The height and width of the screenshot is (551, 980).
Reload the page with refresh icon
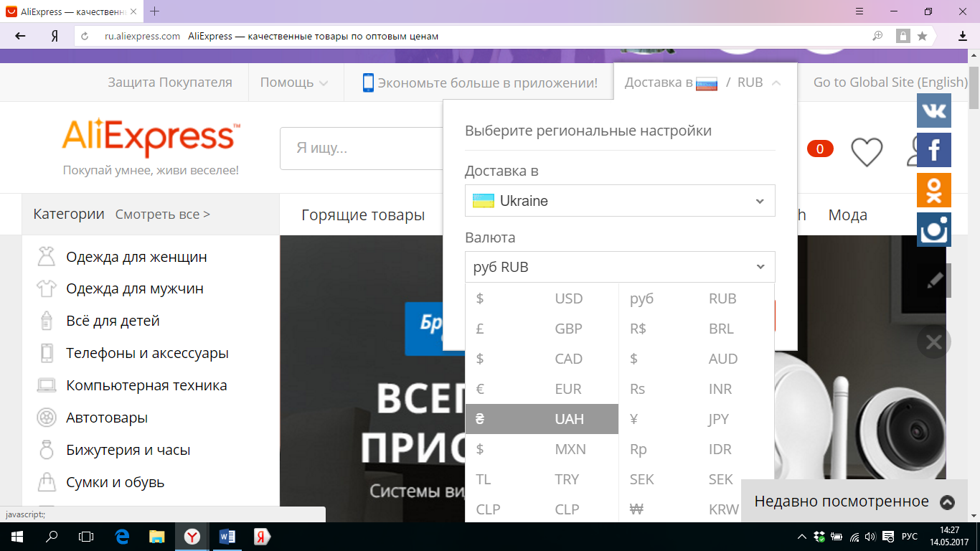[x=85, y=36]
